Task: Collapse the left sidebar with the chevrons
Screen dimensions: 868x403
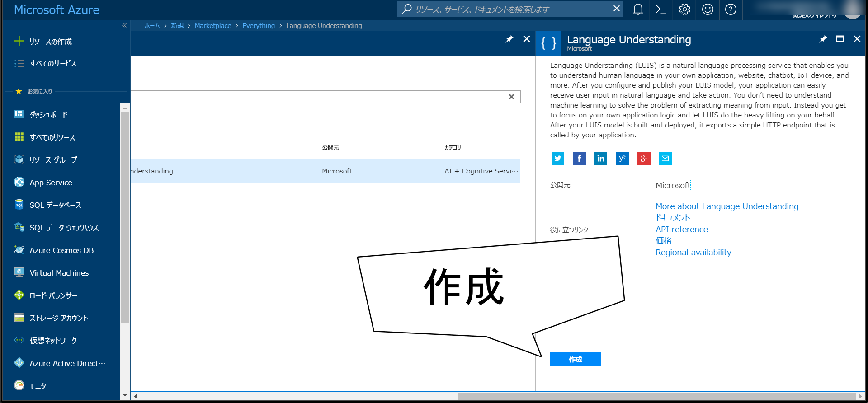Action: 124,26
